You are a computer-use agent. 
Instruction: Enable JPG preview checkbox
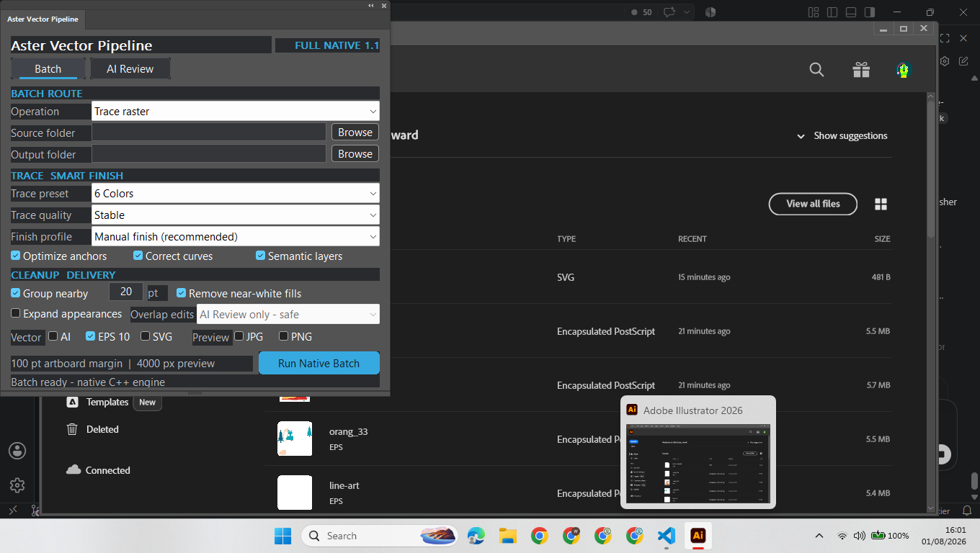pos(239,336)
